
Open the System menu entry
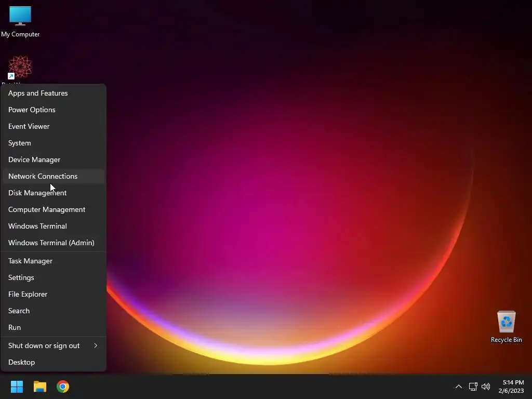pos(54,143)
